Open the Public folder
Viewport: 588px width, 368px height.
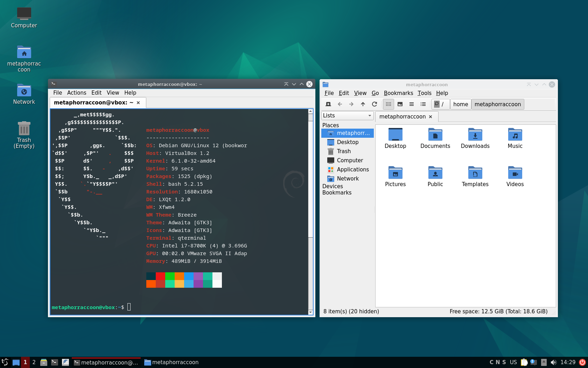(x=435, y=177)
